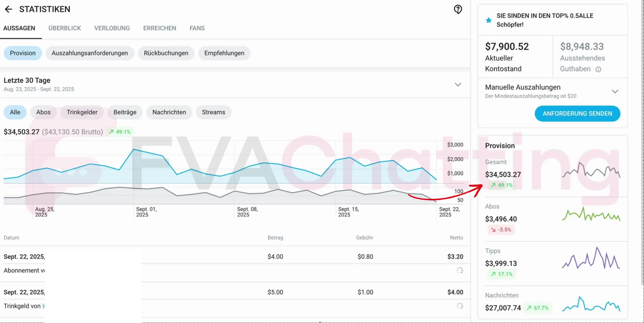The height and width of the screenshot is (323, 644).
Task: Click the info icon beside Ausstehendes Guthaben
Action: [598, 69]
